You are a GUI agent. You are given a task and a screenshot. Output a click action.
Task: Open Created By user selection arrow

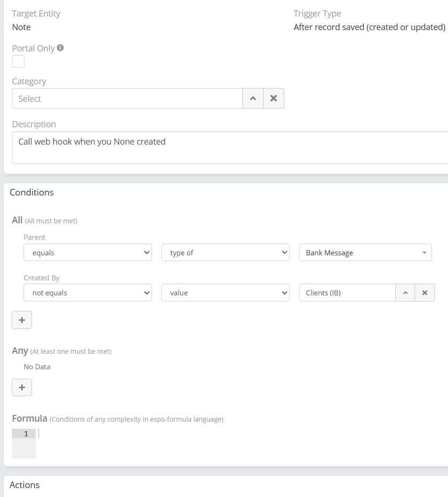(x=405, y=293)
